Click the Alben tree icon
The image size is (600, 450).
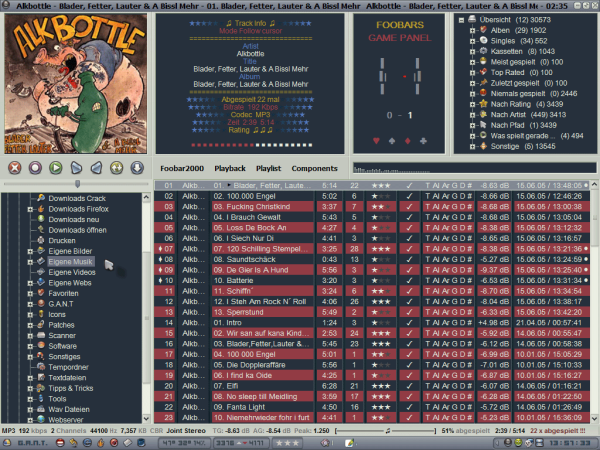pyautogui.click(x=484, y=30)
